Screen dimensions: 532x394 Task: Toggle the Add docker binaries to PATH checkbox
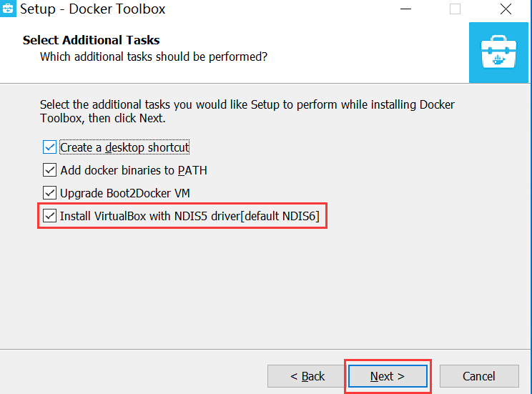(49, 170)
